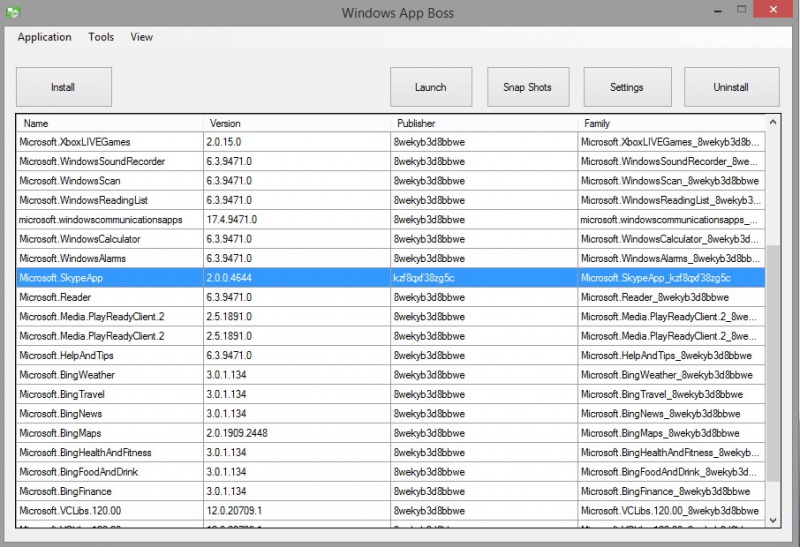800x547 pixels.
Task: Click the Launch button
Action: tap(431, 87)
